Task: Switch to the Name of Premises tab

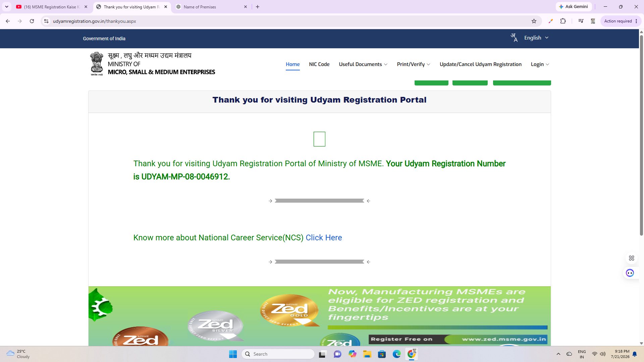Action: (211, 7)
